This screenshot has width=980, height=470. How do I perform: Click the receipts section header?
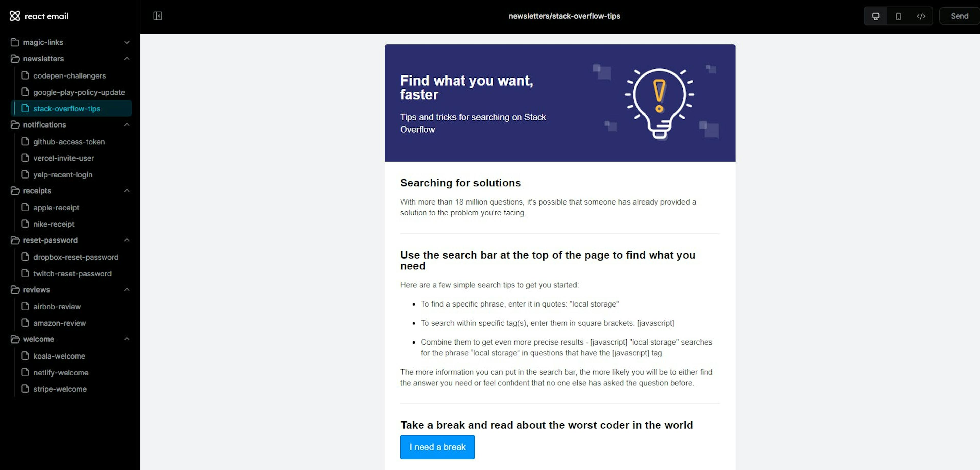tap(37, 191)
